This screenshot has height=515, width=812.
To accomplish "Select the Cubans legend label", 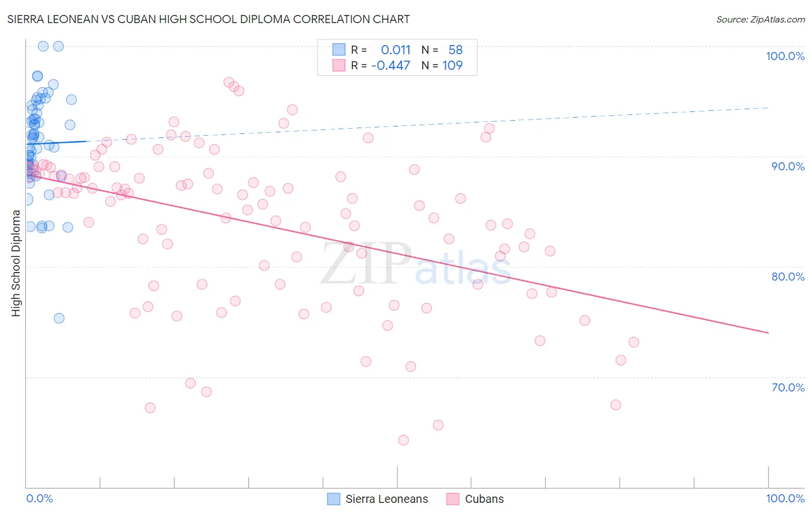I will 485,499.
